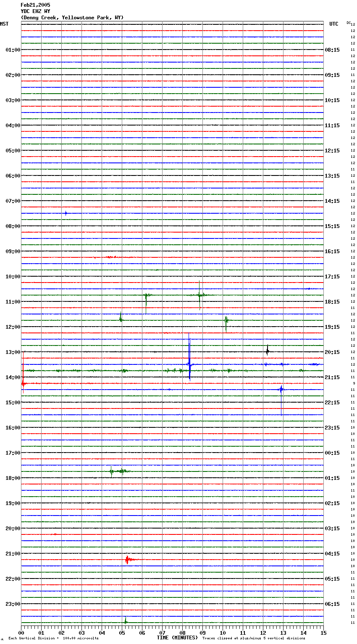This screenshot has width=357, height=644.
Task: Click the date text "Feb21,2005"
Action: click(35, 5)
